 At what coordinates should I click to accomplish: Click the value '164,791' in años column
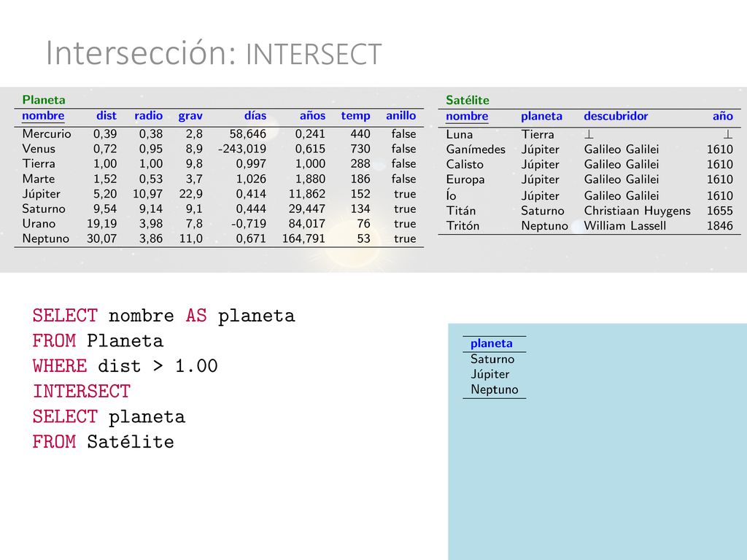pyautogui.click(x=303, y=238)
